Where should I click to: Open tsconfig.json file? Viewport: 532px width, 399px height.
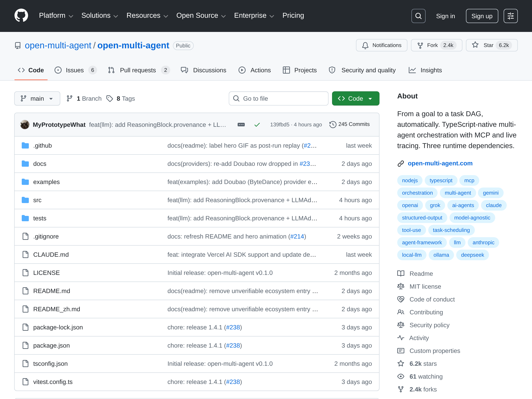[50, 364]
